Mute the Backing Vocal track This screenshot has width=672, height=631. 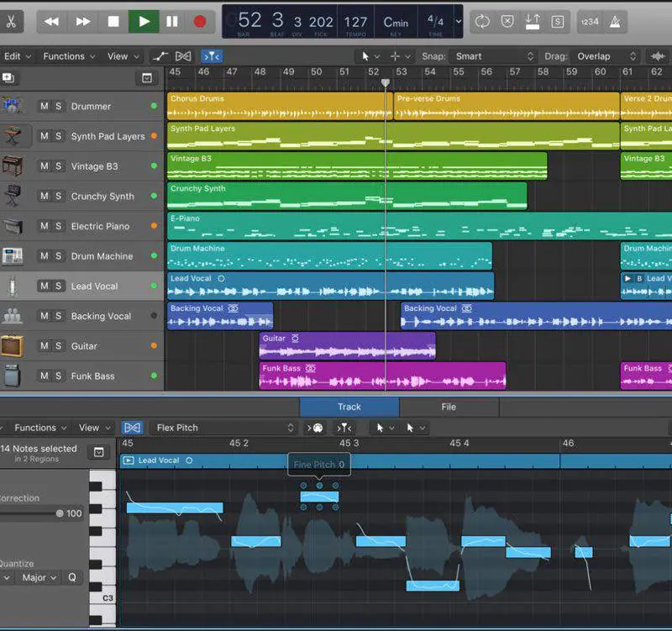[x=45, y=316]
